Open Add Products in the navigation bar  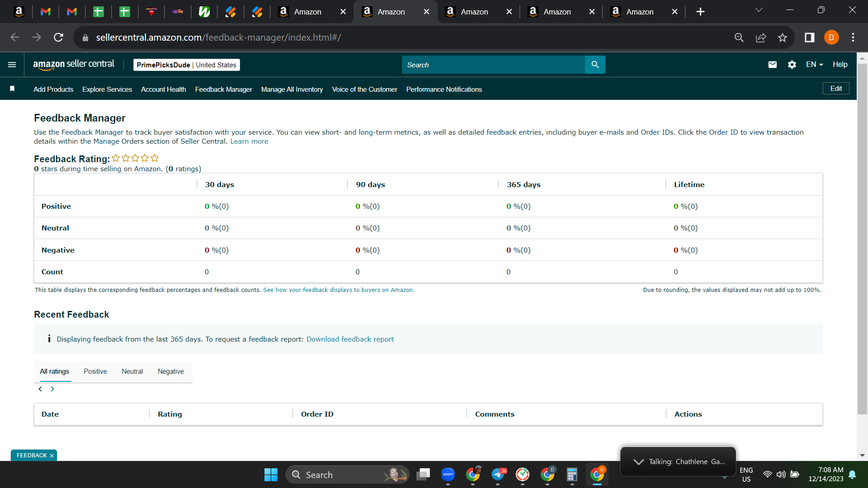click(x=53, y=89)
